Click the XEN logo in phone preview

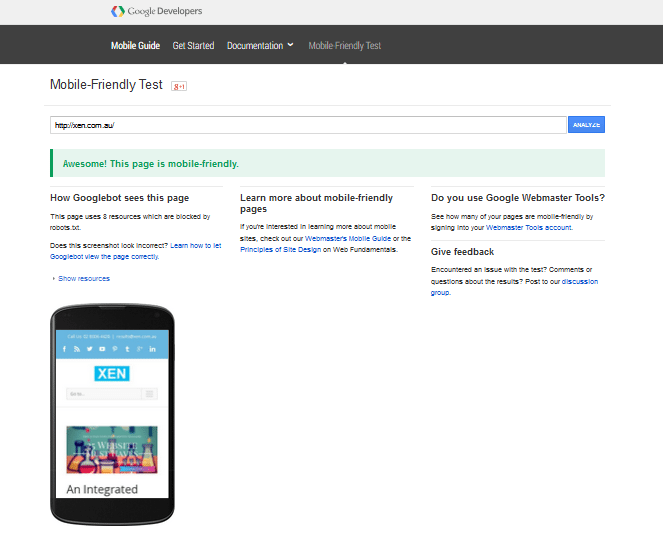tap(111, 374)
